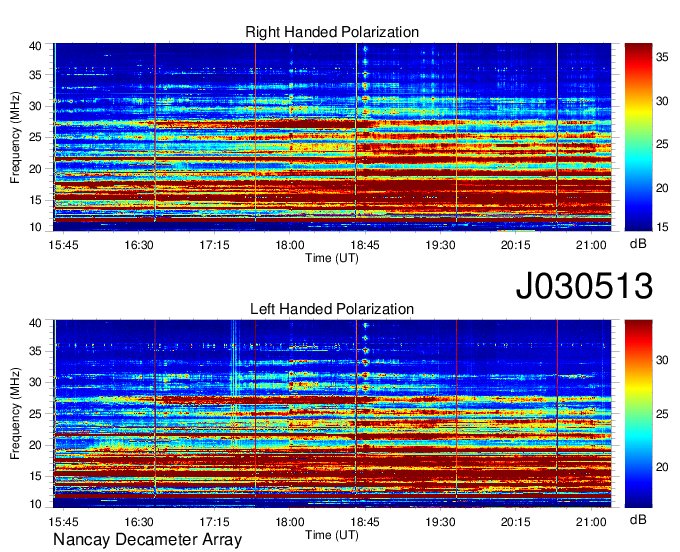The height and width of the screenshot is (552, 680).
Task: Click '19:30' on the top time axis
Action: click(440, 245)
